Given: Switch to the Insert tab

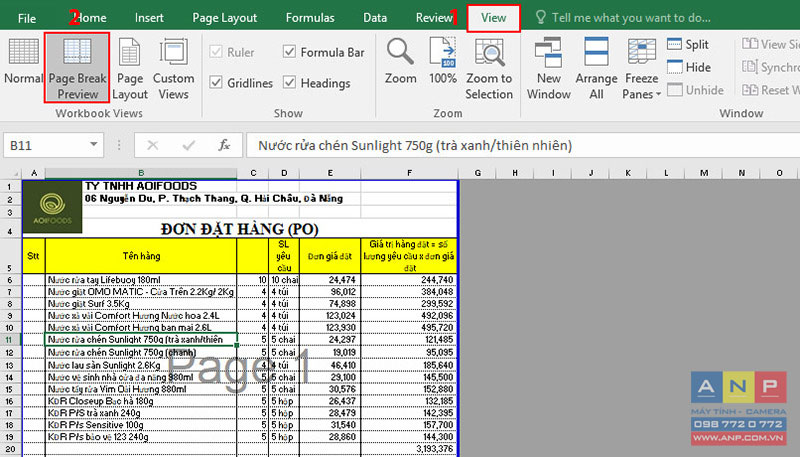Looking at the screenshot, I should [149, 18].
